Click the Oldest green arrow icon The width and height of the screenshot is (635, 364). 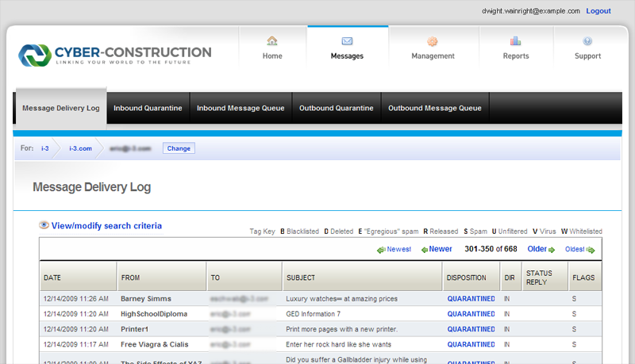[x=591, y=250]
